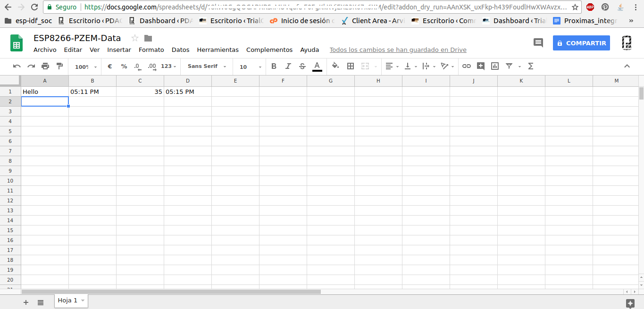Add a new sheet
644x309 pixels.
pos(26,302)
